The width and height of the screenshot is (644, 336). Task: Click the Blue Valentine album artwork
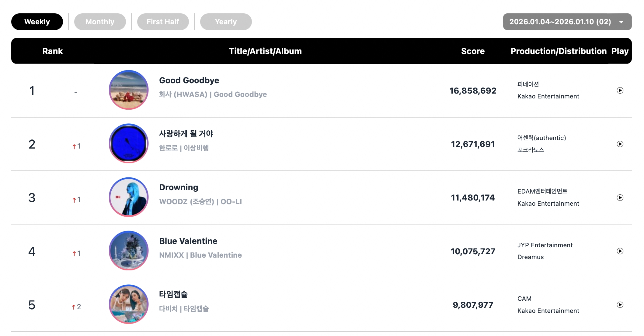129,251
